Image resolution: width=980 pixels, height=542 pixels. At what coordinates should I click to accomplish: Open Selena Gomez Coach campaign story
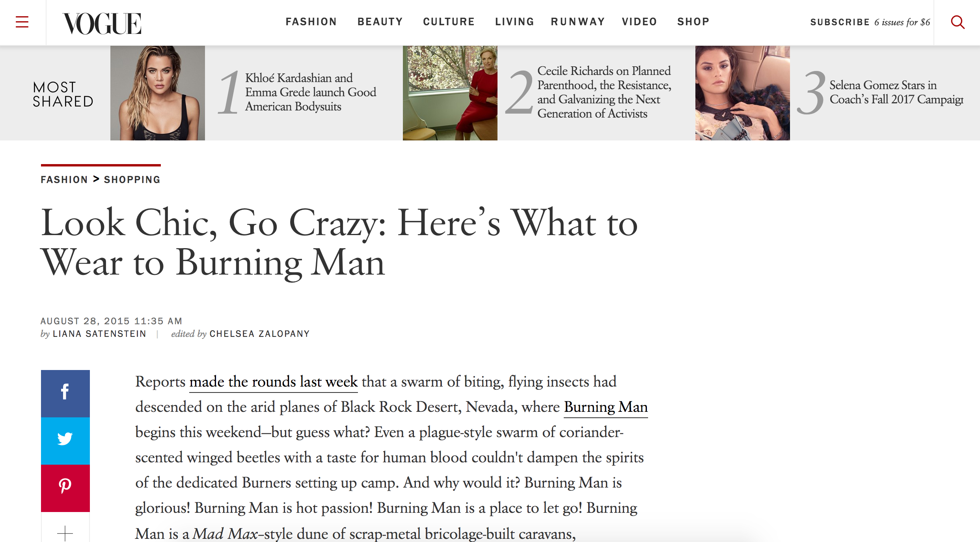pyautogui.click(x=896, y=92)
